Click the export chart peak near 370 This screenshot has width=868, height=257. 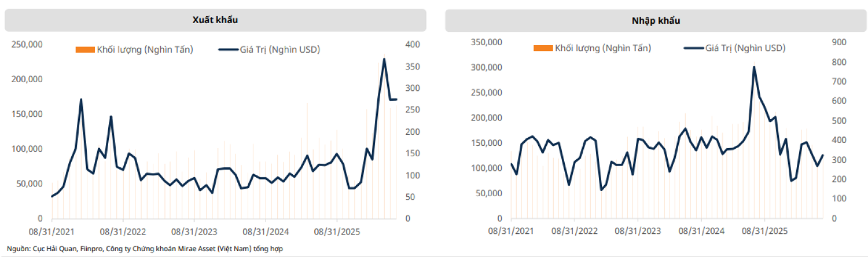pos(384,59)
